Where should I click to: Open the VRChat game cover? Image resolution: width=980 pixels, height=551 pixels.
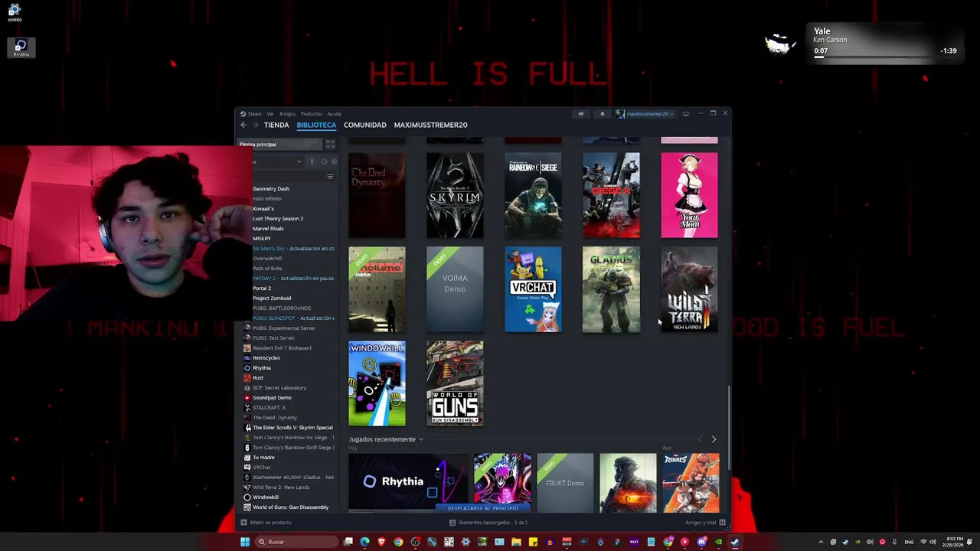point(533,289)
